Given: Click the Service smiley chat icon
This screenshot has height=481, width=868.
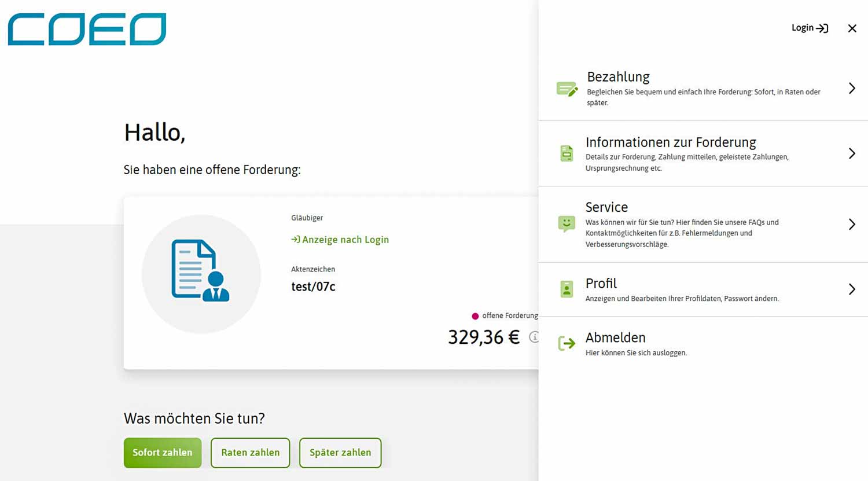Looking at the screenshot, I should pos(567,224).
